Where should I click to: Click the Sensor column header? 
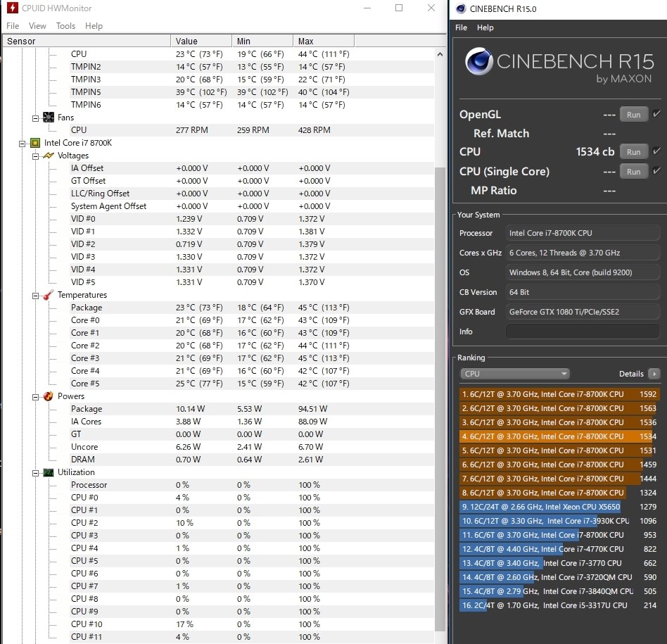click(87, 41)
